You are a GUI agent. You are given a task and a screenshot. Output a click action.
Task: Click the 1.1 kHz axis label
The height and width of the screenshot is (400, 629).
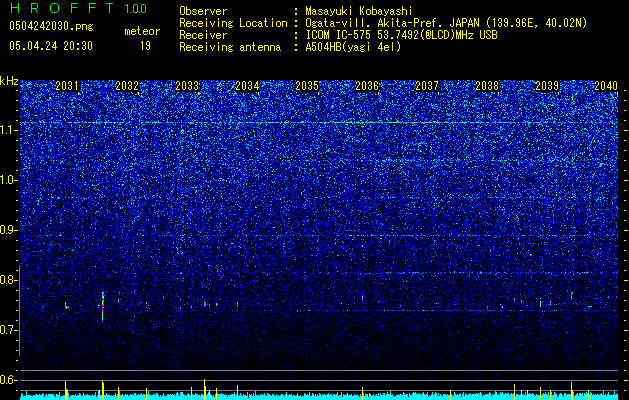point(9,130)
